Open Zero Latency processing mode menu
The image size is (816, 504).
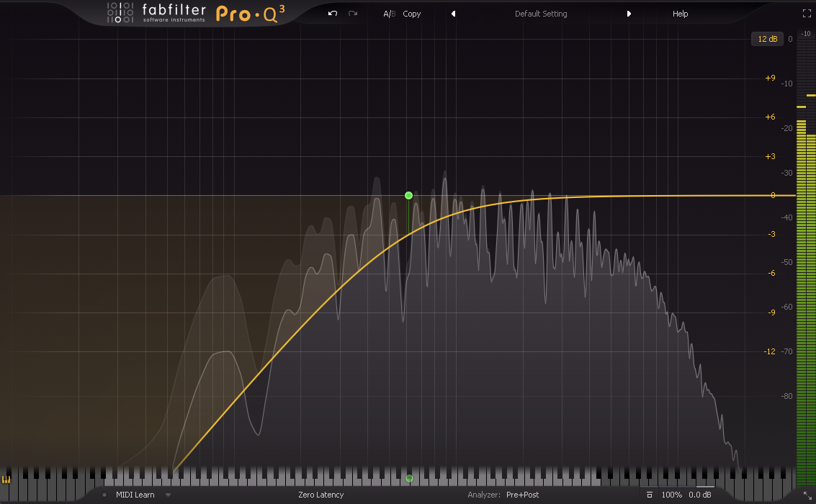point(320,495)
